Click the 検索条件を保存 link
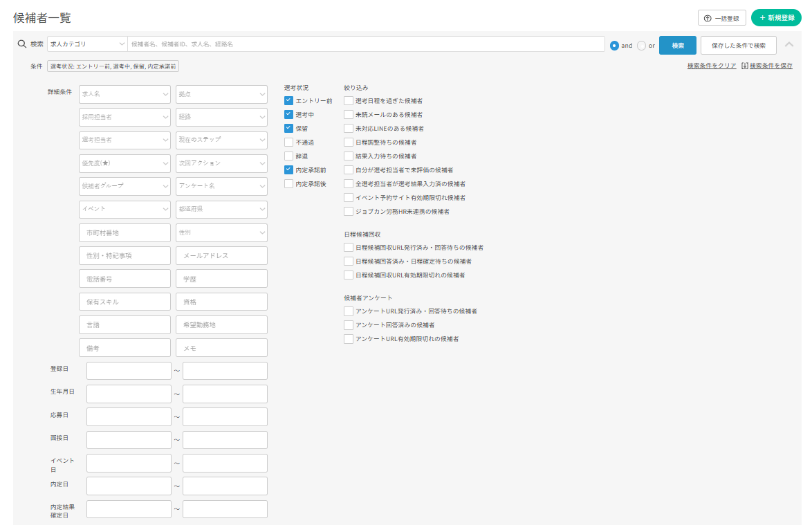Viewport: 812px width, 532px height. click(x=766, y=66)
